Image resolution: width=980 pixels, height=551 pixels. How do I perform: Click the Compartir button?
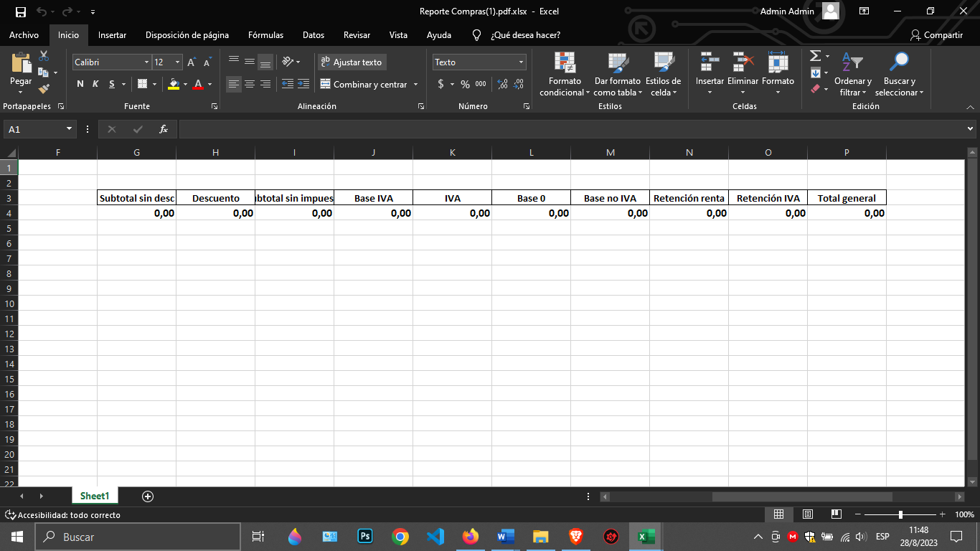[936, 35]
